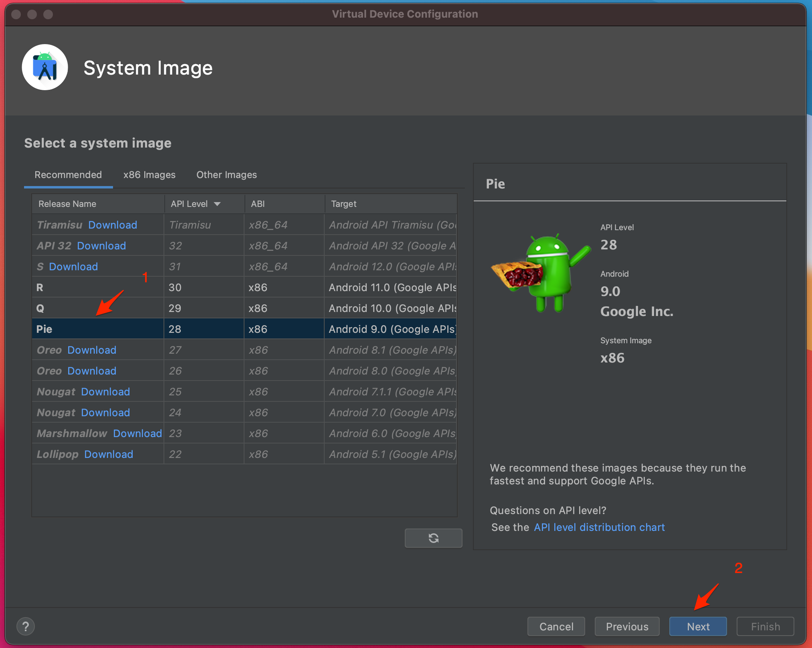Open the help question mark icon
Image resolution: width=812 pixels, height=648 pixels.
[x=26, y=626]
